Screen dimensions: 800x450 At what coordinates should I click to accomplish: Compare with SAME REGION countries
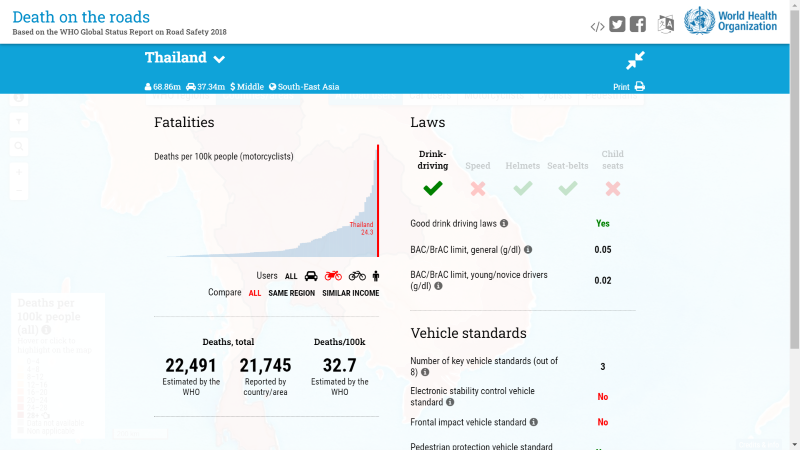tap(291, 293)
